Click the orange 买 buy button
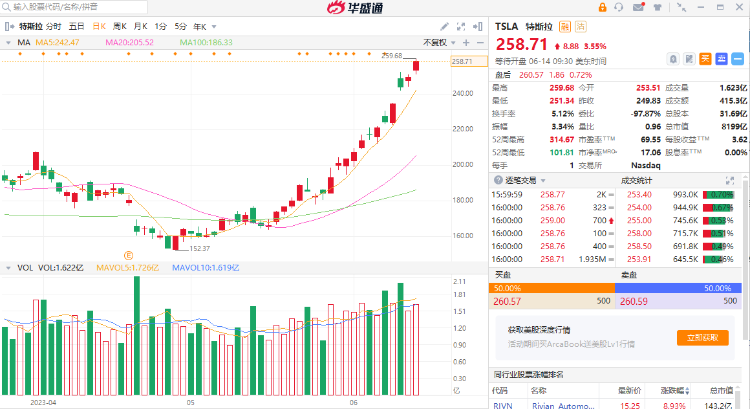Viewport: 750px width, 409px height. (x=705, y=59)
